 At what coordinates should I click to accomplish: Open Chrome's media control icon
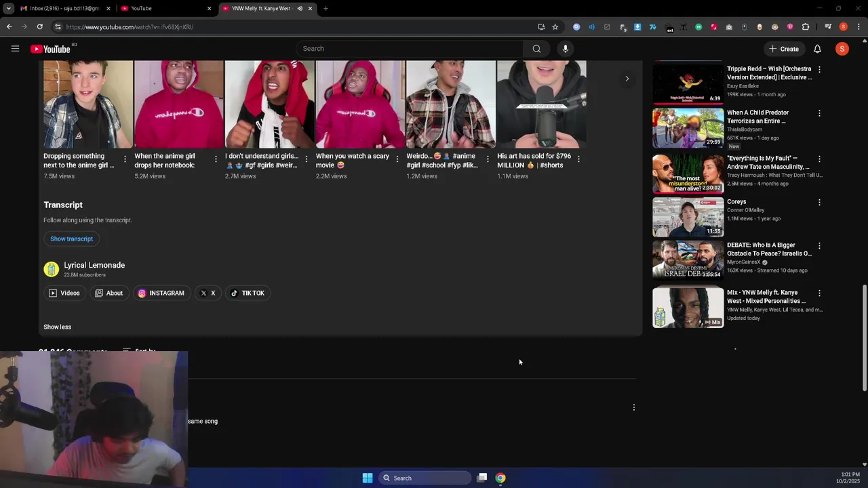[x=828, y=27]
